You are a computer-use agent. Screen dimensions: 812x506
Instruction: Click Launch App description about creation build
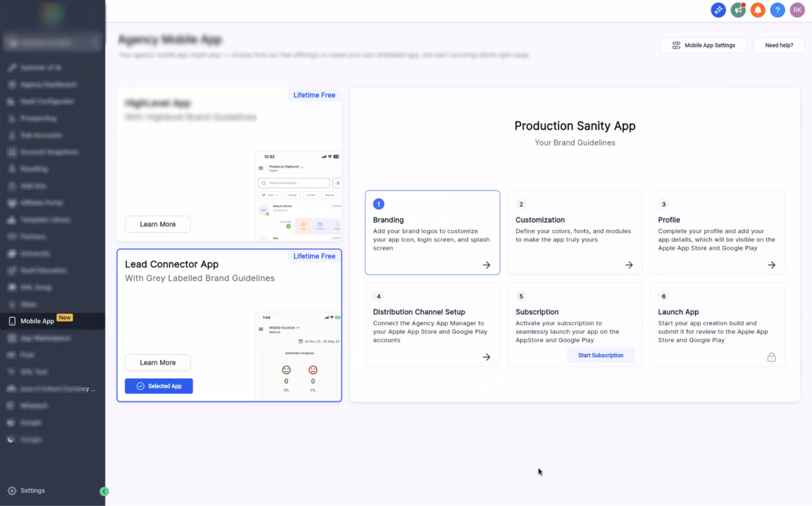click(x=713, y=332)
